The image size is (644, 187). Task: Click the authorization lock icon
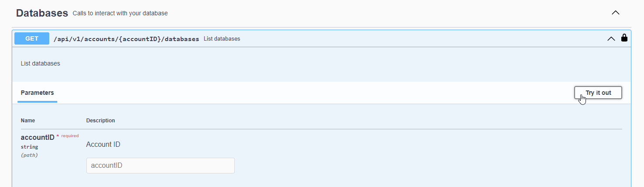pyautogui.click(x=624, y=38)
